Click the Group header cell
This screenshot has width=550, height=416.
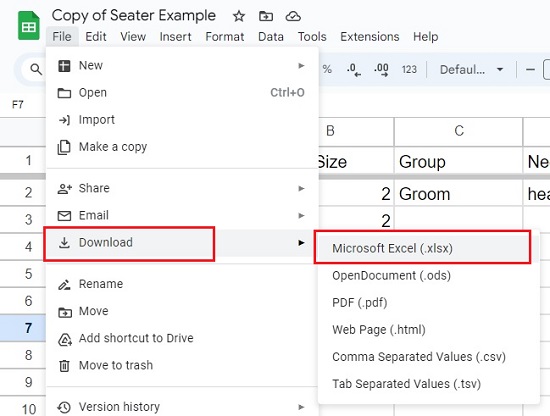(x=458, y=161)
